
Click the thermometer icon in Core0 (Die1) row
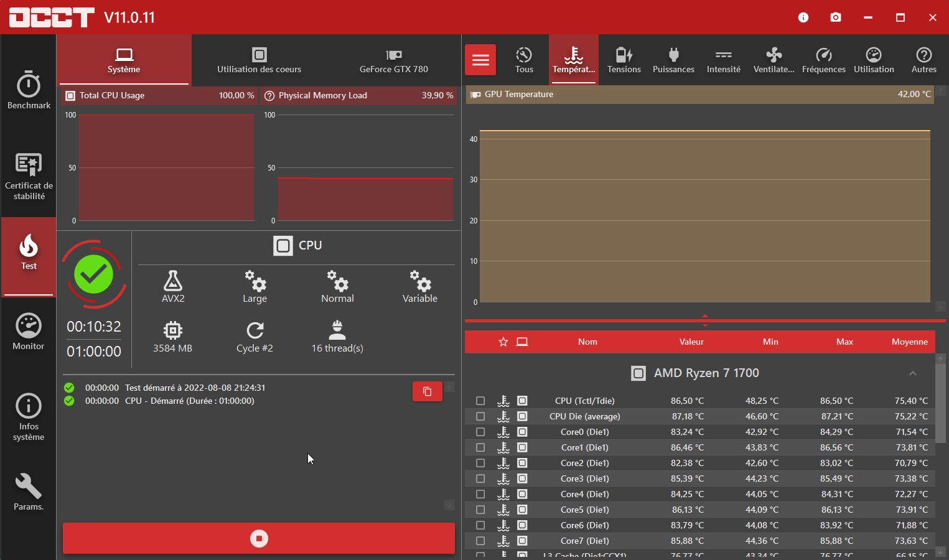(503, 432)
